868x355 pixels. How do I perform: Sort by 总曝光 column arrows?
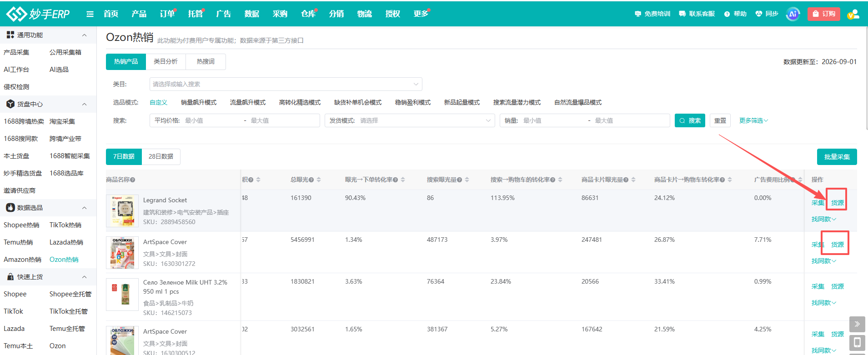[x=319, y=180]
